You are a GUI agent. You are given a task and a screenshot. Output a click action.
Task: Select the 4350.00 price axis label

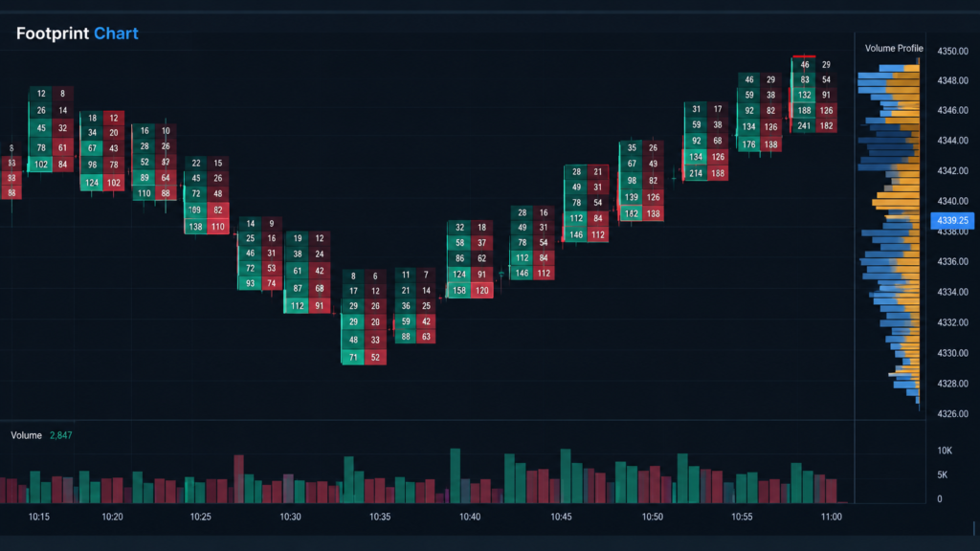tap(952, 52)
